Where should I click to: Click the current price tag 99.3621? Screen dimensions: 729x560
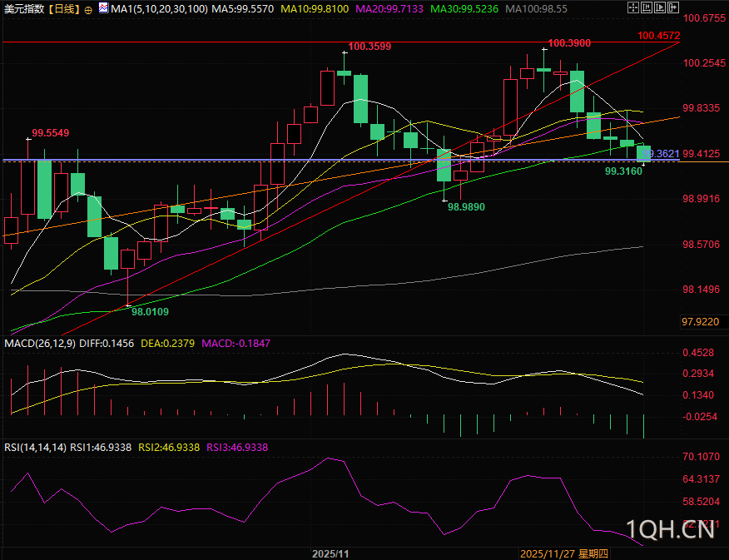(x=663, y=154)
